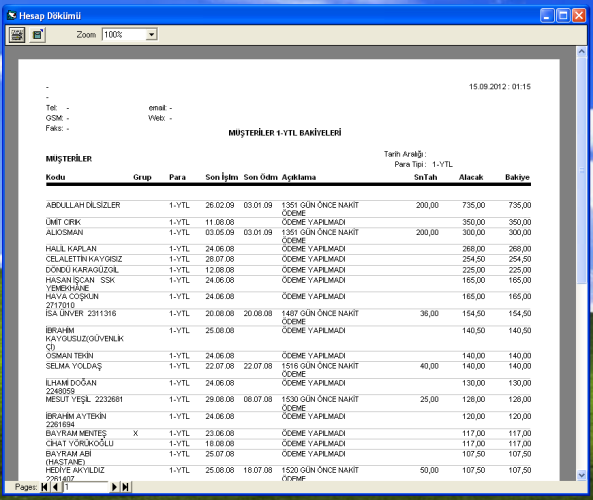Viewport: 593px width, 500px height.
Task: Click customer name HALİL KAPLAN
Action: tap(71, 249)
